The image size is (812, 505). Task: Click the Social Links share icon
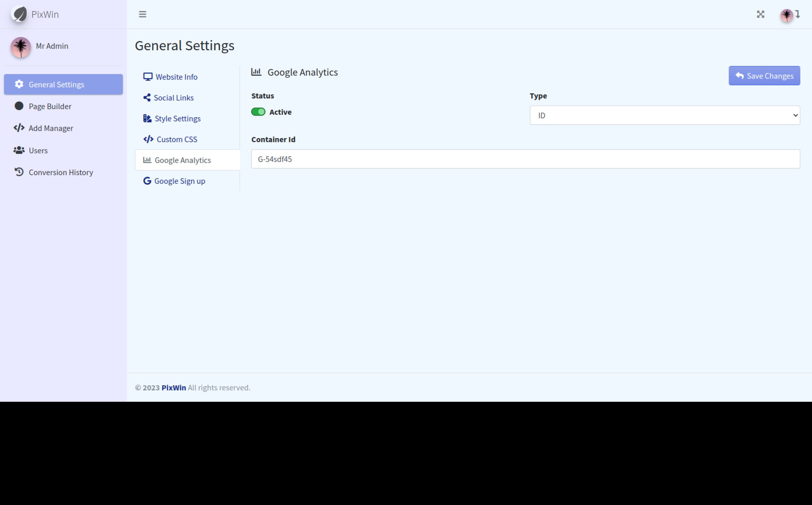tap(147, 98)
